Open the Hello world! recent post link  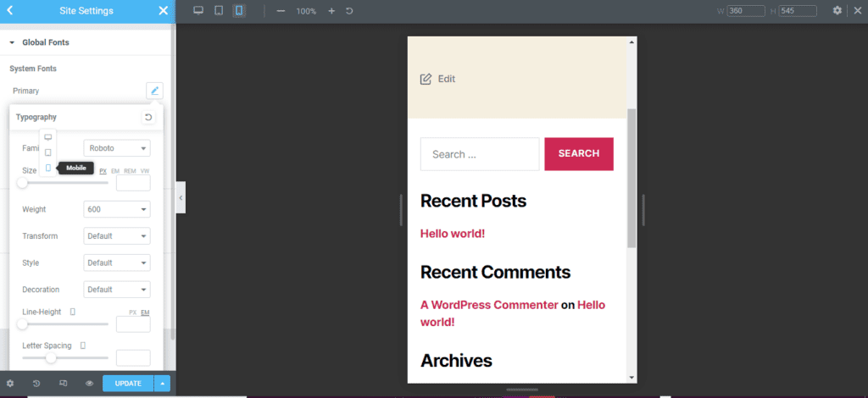click(453, 233)
